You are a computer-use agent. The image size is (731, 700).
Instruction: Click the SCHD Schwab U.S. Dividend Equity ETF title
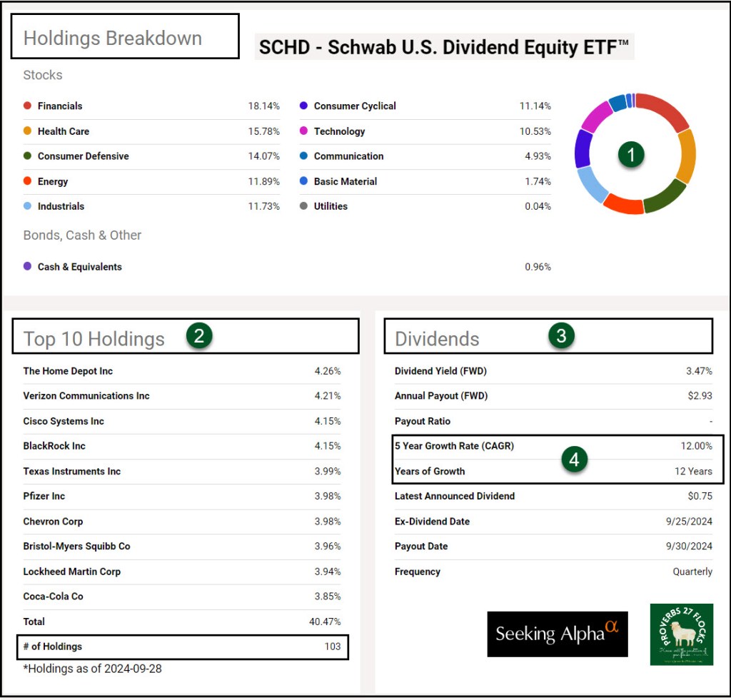click(444, 48)
